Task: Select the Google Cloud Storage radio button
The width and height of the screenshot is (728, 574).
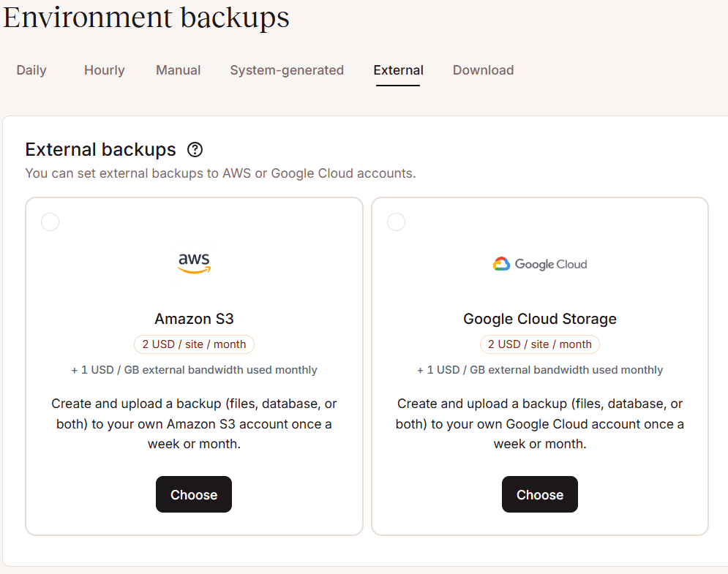Action: (396, 222)
